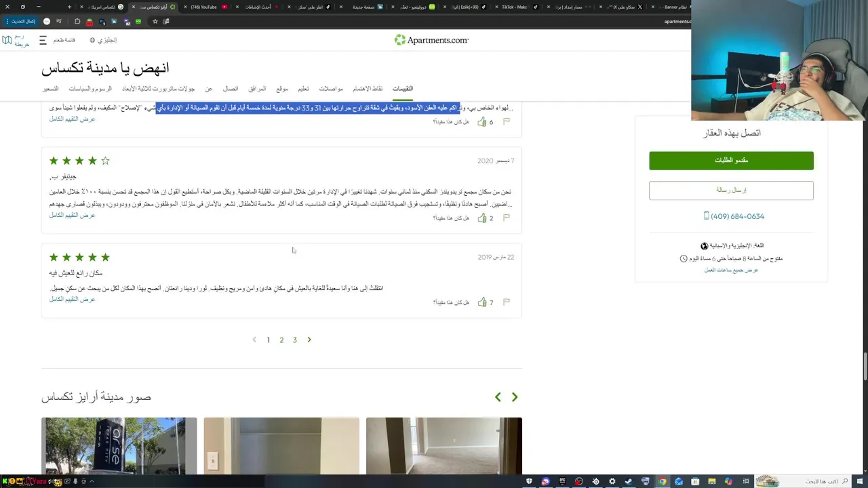Click the green apply (مقدمو الطلبات) button
The height and width of the screenshot is (488, 868).
point(731,161)
